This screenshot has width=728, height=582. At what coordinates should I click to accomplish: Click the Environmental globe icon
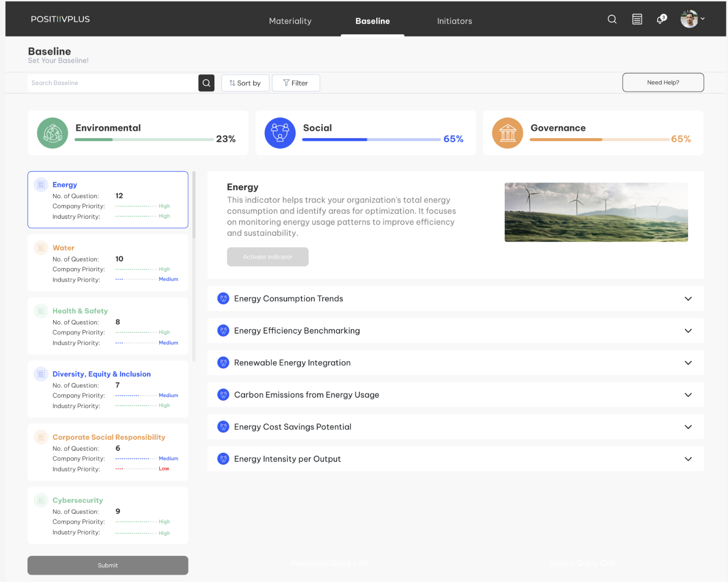pos(52,133)
